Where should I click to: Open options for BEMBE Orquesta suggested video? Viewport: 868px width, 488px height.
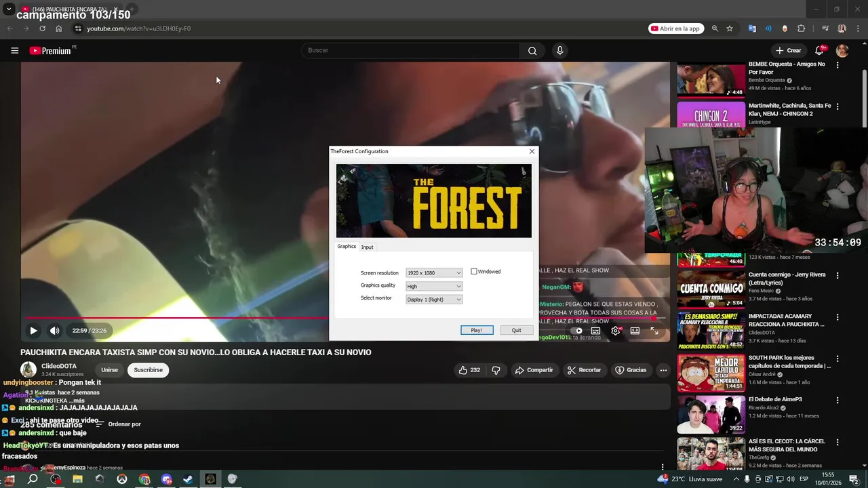[837, 65]
